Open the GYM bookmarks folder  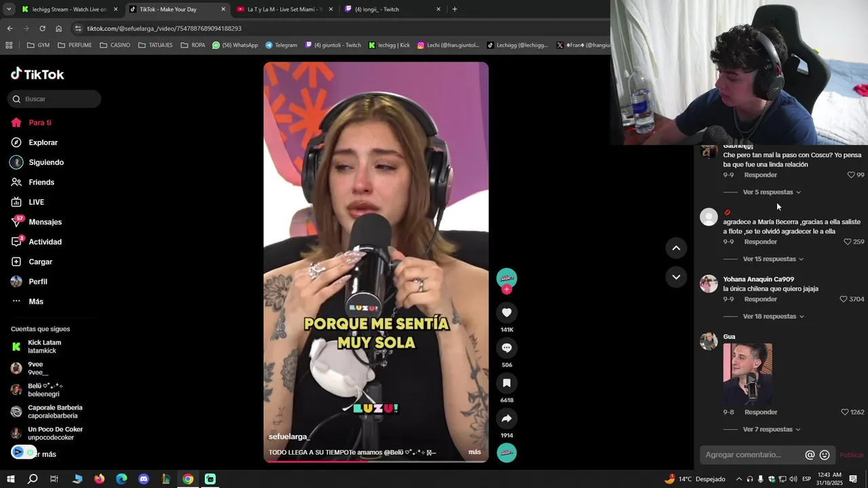pyautogui.click(x=38, y=45)
